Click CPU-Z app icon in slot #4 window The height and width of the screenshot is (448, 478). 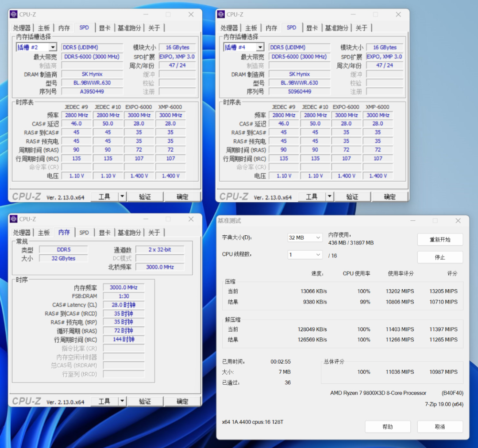pos(221,14)
